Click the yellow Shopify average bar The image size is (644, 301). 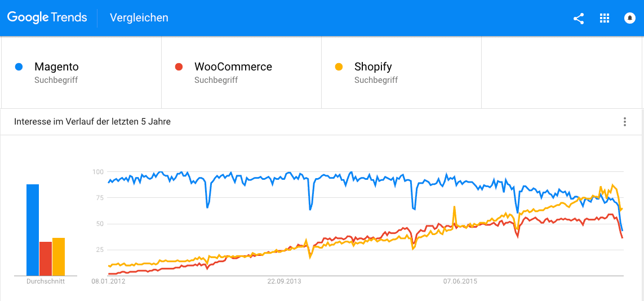pos(59,256)
